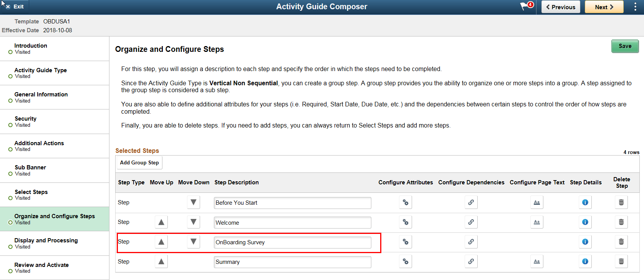Click the Save button
The image size is (644, 280).
point(625,46)
